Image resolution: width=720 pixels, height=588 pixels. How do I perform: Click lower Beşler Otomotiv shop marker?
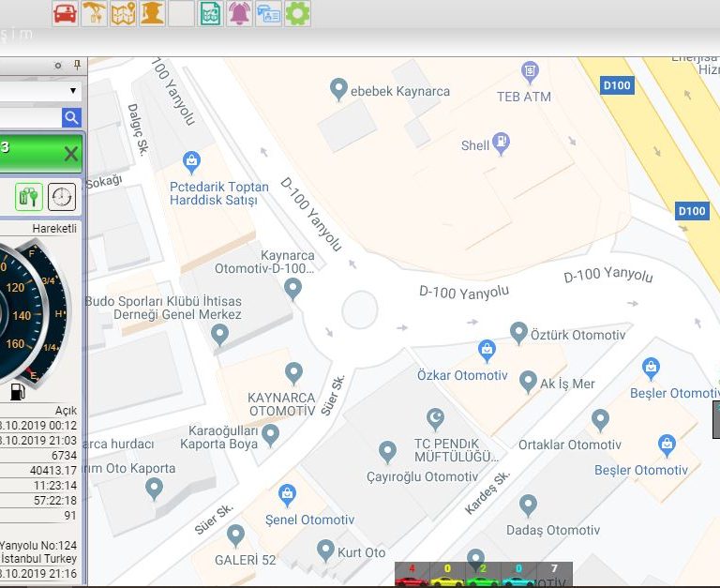(x=667, y=445)
